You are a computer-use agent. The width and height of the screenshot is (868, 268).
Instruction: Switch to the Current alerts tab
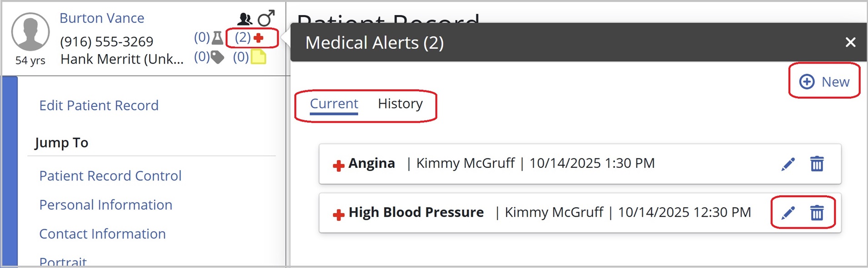[334, 104]
